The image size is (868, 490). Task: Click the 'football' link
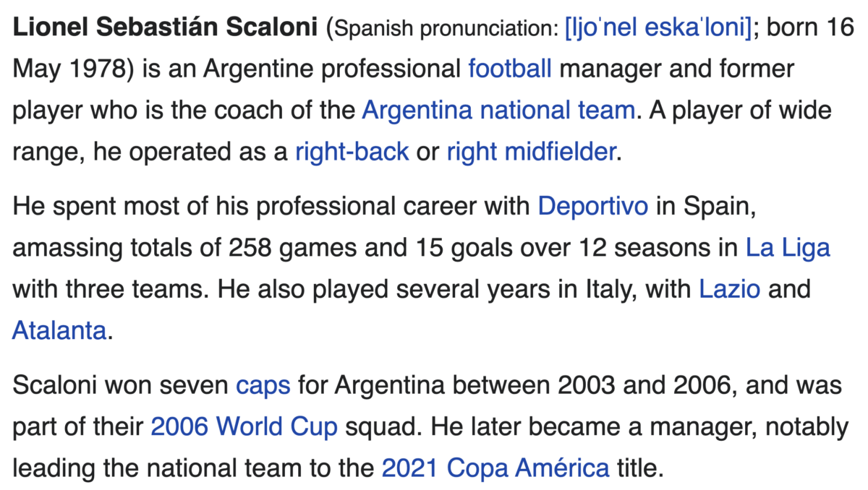coord(510,69)
